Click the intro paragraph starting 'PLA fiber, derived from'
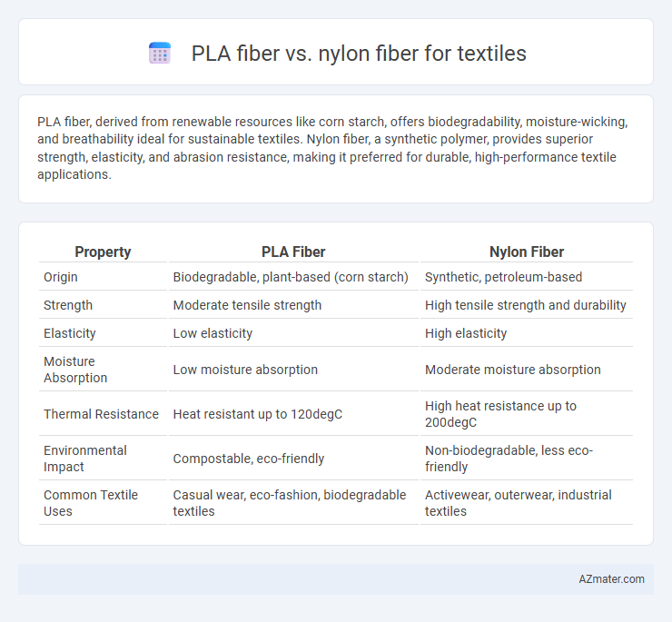Image resolution: width=672 pixels, height=622 pixels. pos(332,148)
